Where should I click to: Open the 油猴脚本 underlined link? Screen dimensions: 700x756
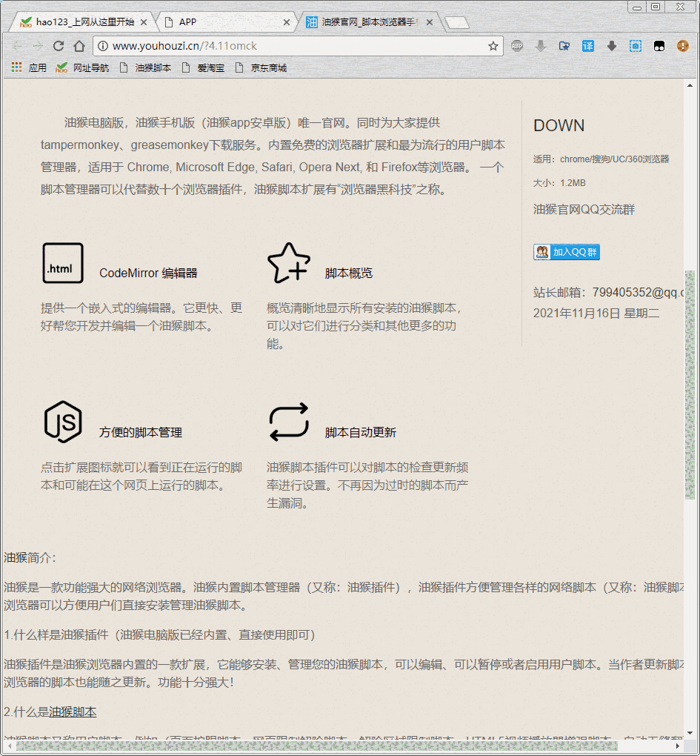point(73,712)
